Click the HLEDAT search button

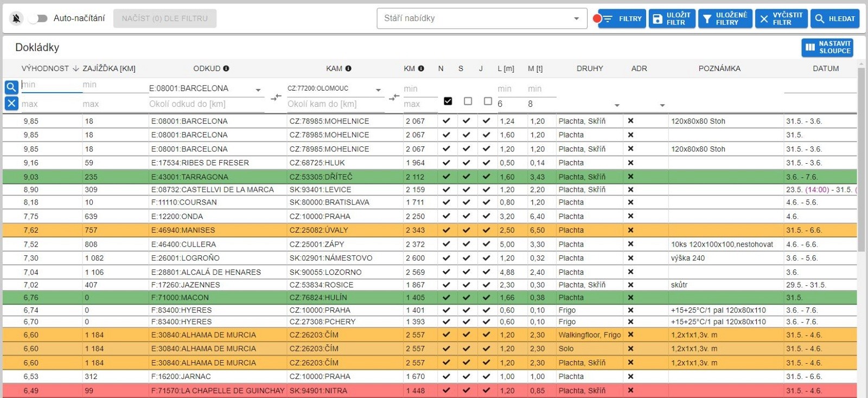click(835, 18)
